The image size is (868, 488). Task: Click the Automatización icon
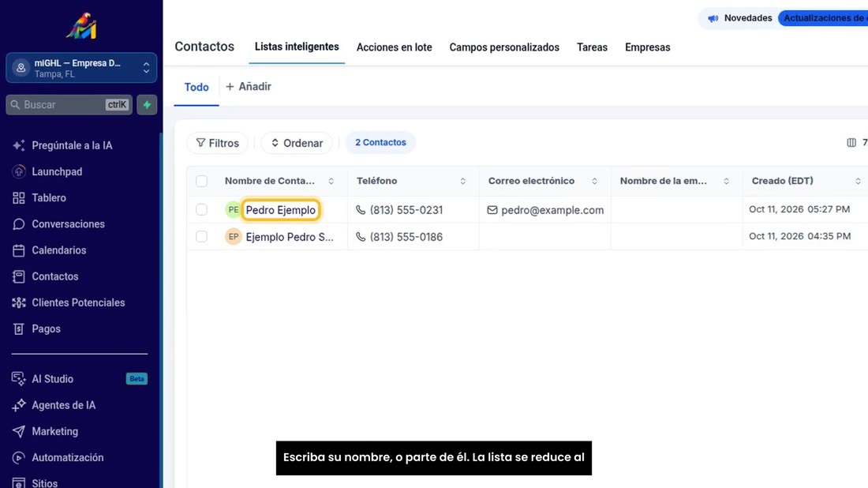(x=19, y=457)
